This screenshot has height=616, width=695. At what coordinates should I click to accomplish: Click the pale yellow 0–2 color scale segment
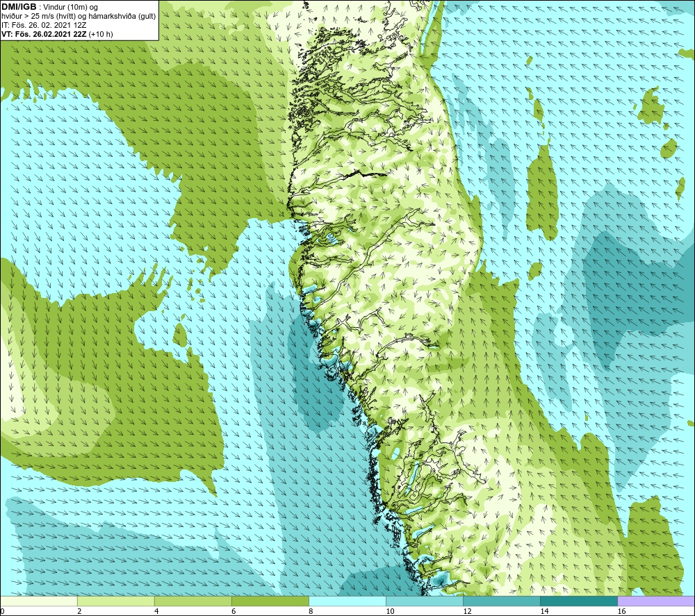[x=38, y=601]
